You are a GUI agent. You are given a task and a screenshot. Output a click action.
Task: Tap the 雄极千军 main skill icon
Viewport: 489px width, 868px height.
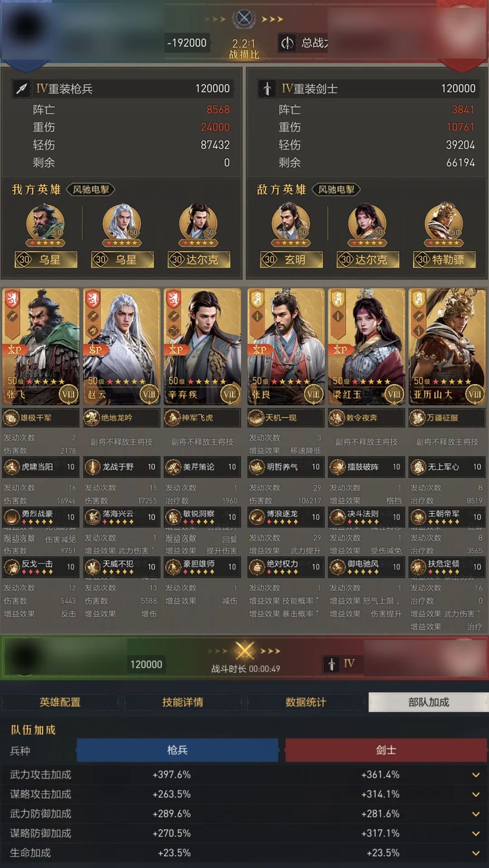click(12, 417)
